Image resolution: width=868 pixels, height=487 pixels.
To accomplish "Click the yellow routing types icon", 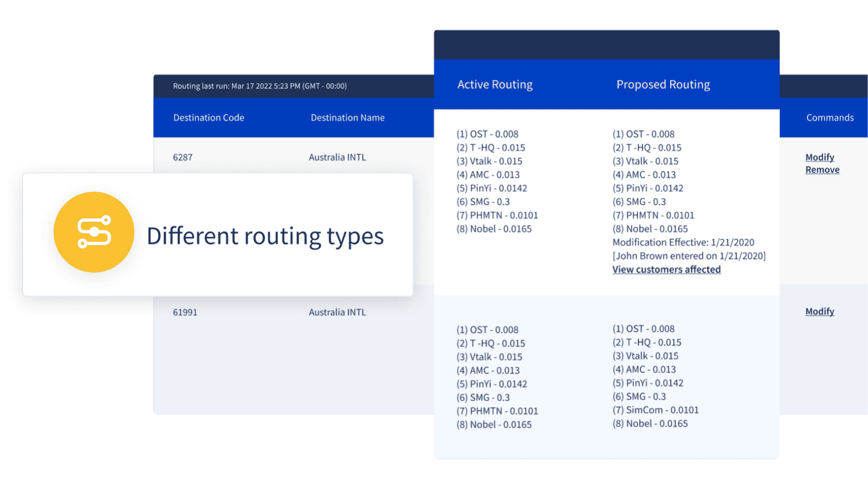I will pos(94,232).
